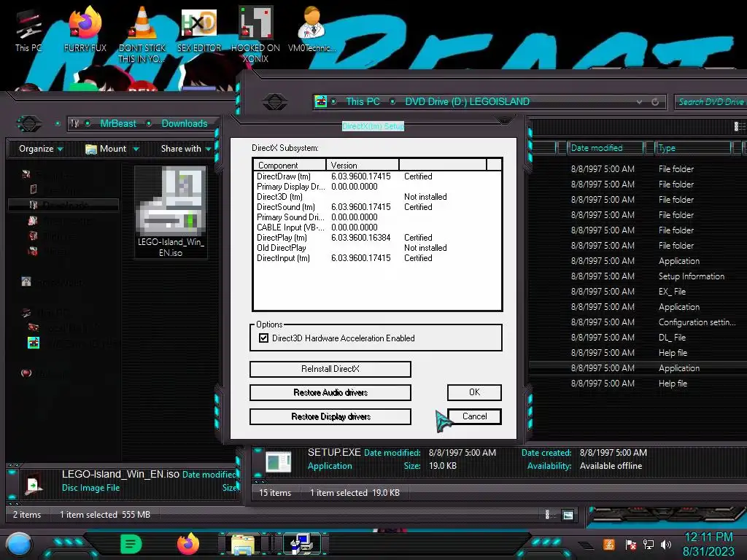Screen dimensions: 747x560
Task: Go to the MrBeast breadcrumb
Action: click(x=118, y=124)
